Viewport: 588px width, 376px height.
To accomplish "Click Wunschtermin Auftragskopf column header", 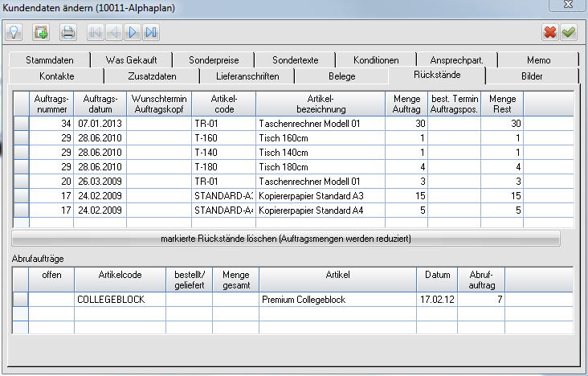I will pos(159,104).
